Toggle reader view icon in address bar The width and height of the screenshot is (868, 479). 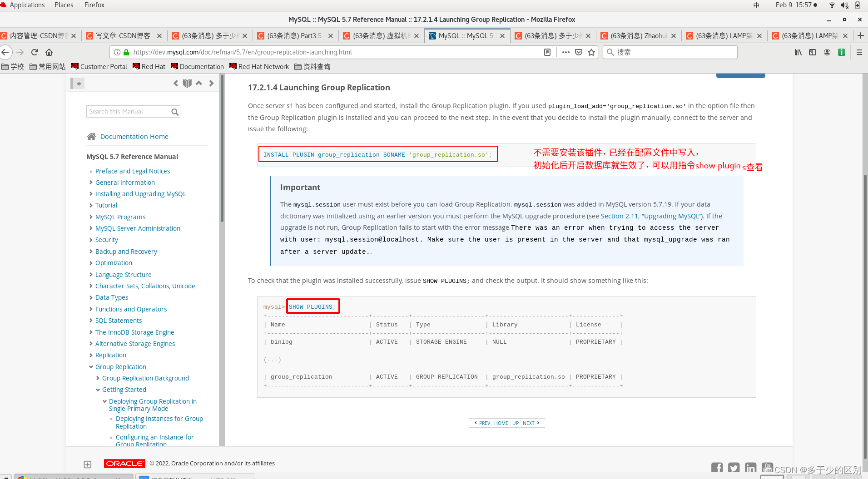[x=547, y=52]
